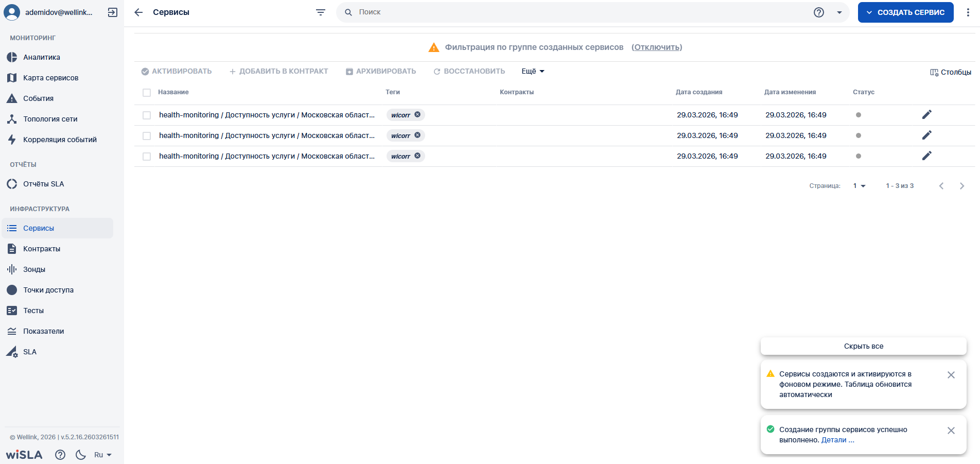
Task: Open the filter settings icon
Action: (321, 12)
